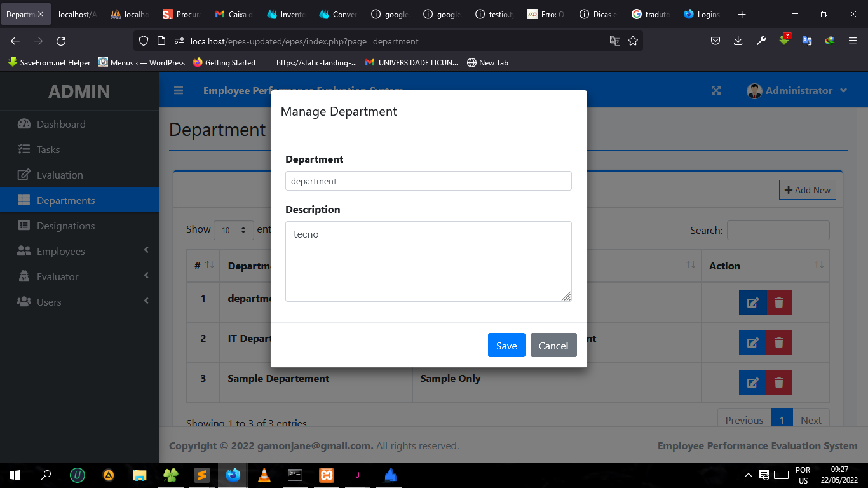The width and height of the screenshot is (868, 488).
Task: Toggle the sidebar with the hamburger icon
Action: 179,91
